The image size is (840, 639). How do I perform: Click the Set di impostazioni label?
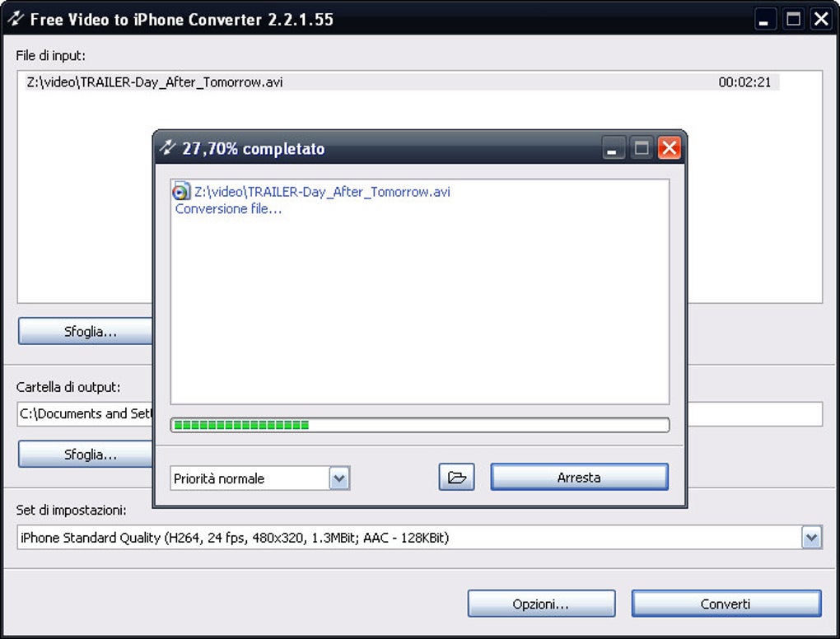click(x=71, y=510)
